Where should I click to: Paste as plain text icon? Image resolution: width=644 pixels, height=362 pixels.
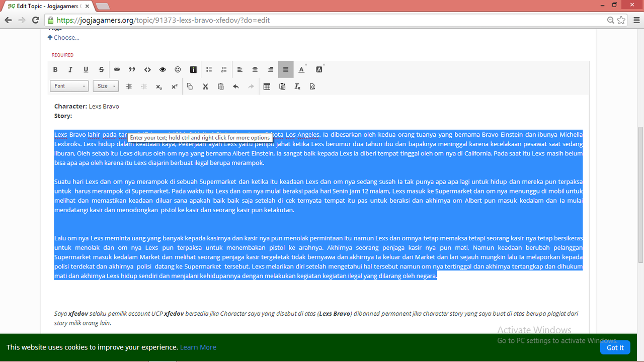(x=282, y=86)
